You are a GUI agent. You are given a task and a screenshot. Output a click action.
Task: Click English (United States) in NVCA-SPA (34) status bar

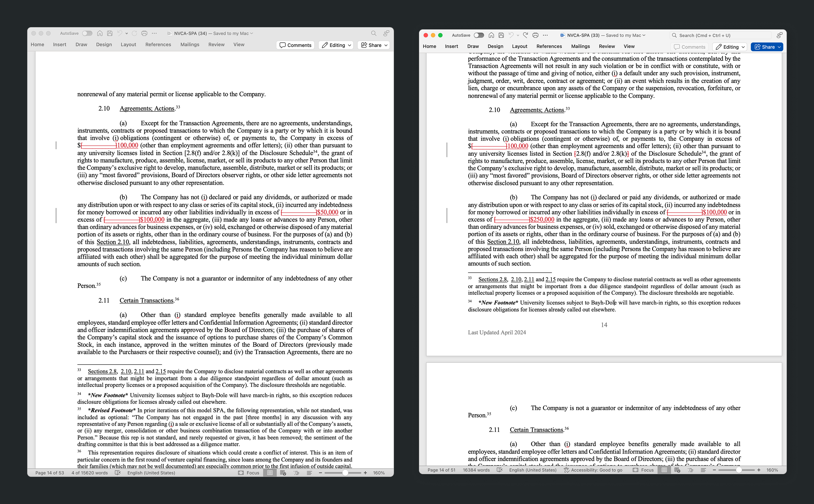(151, 473)
